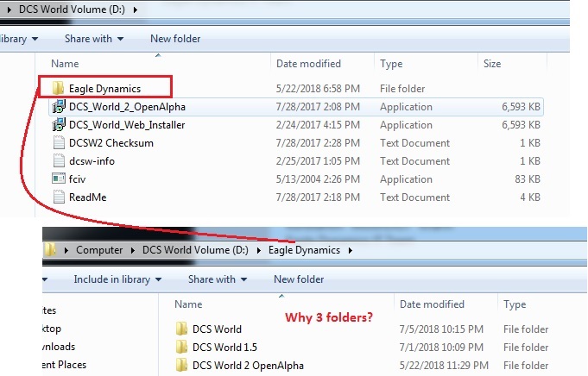Select folder name DCS World 1.5
The height and width of the screenshot is (376, 588).
coord(224,348)
